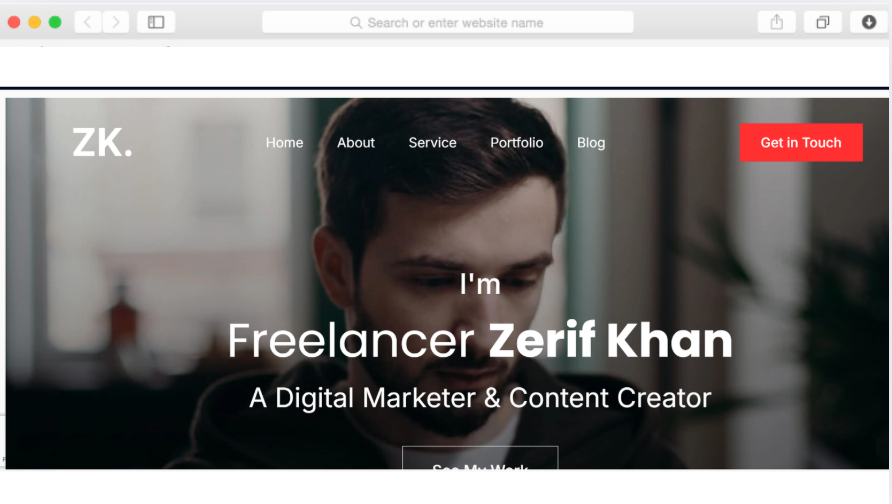Click the green fullscreen window button
This screenshot has height=504, width=892.
[55, 22]
